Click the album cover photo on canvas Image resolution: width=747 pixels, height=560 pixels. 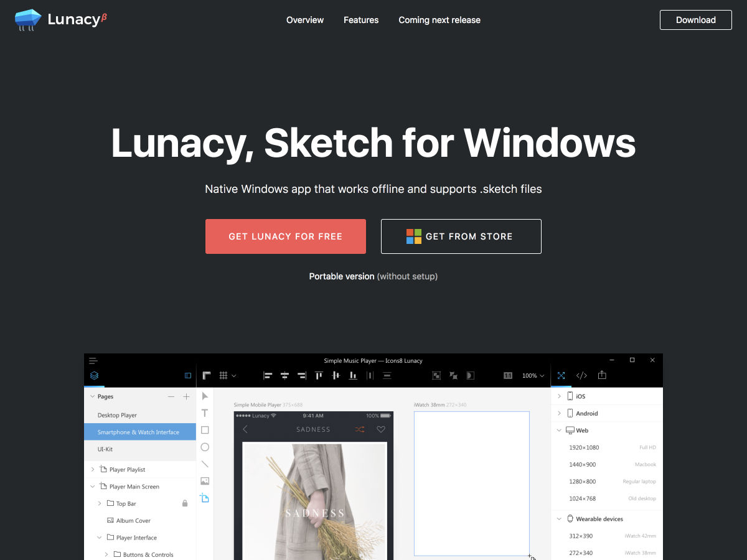tap(314, 501)
